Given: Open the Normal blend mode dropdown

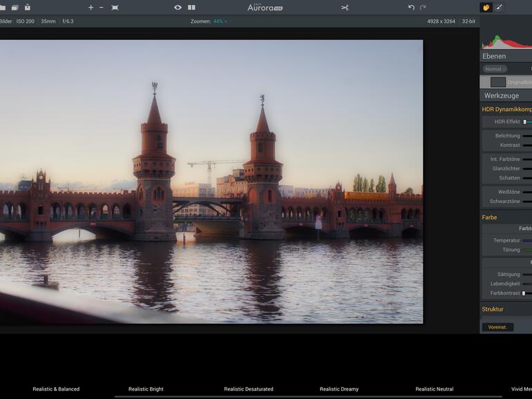Looking at the screenshot, I should click(x=495, y=69).
